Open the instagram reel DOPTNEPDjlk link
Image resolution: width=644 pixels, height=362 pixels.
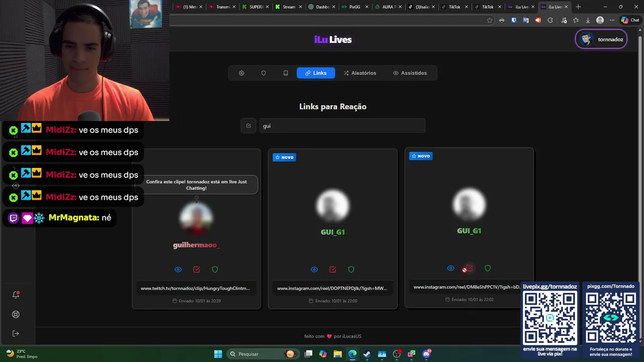[x=332, y=288]
